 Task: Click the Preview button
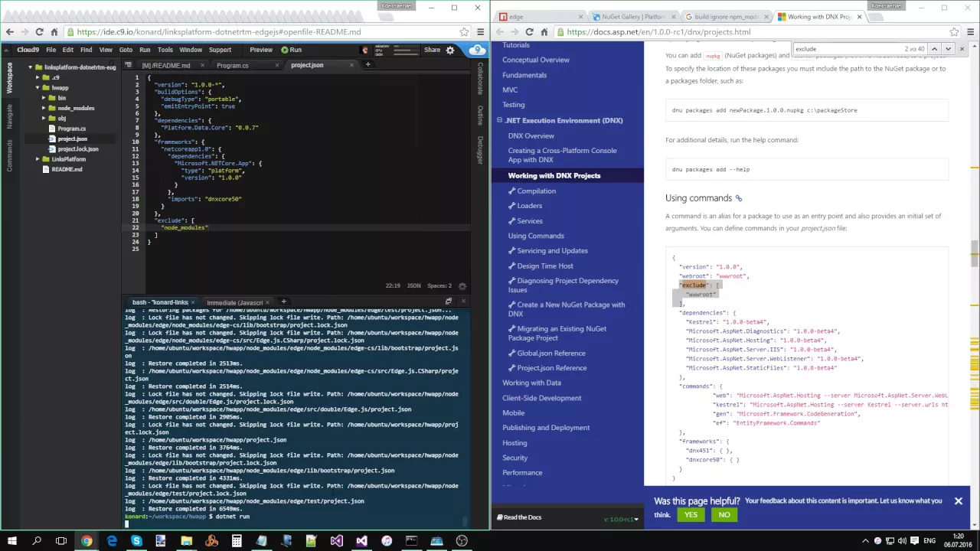pyautogui.click(x=260, y=50)
